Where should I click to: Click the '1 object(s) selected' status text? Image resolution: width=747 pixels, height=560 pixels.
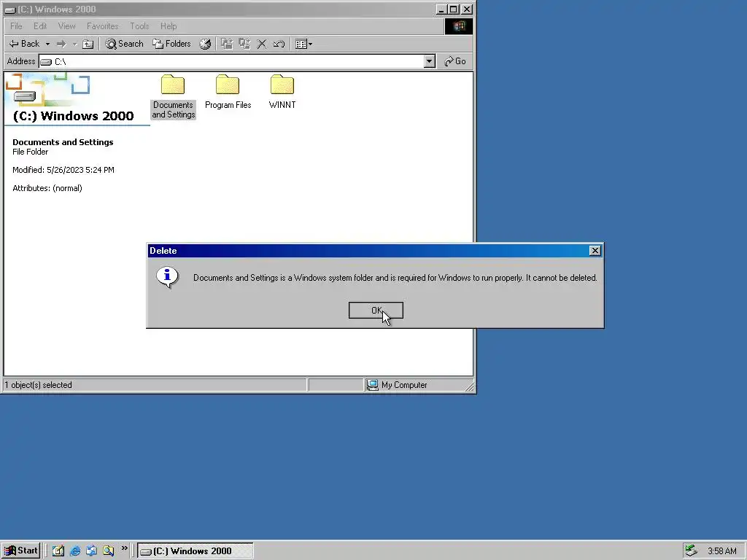(x=38, y=385)
